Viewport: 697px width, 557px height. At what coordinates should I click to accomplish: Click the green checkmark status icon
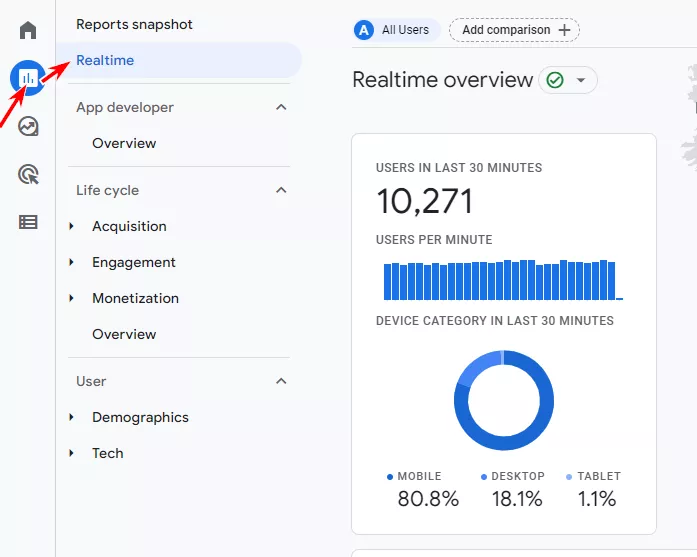(x=553, y=80)
